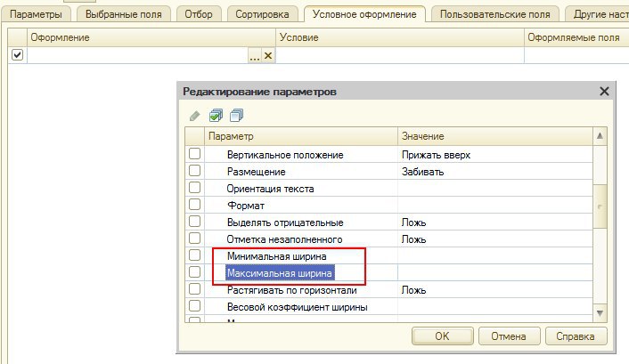Click the pencil edit icon in dialog toolbar
Screen dimensions: 629x364
[194, 116]
